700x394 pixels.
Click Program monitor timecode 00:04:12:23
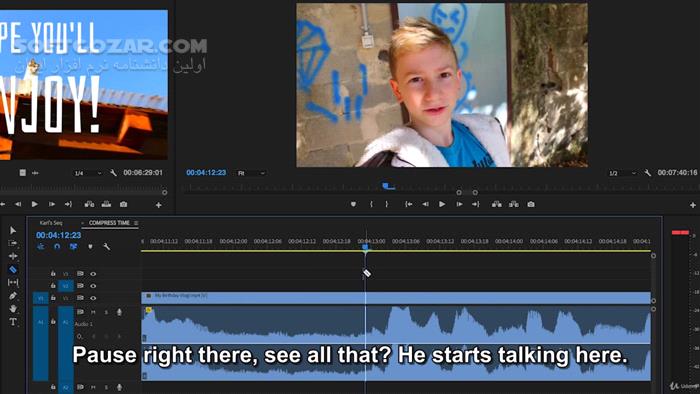[x=206, y=172]
